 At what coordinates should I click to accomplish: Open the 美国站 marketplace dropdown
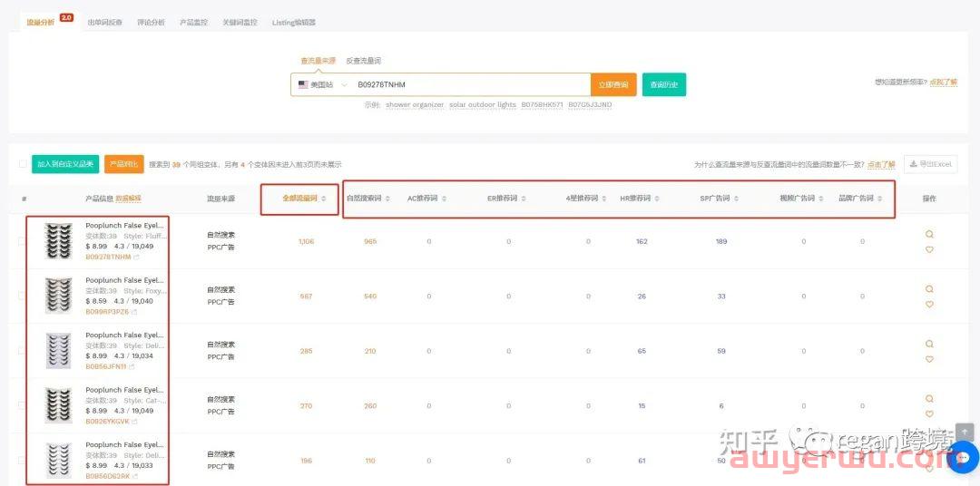tap(322, 85)
